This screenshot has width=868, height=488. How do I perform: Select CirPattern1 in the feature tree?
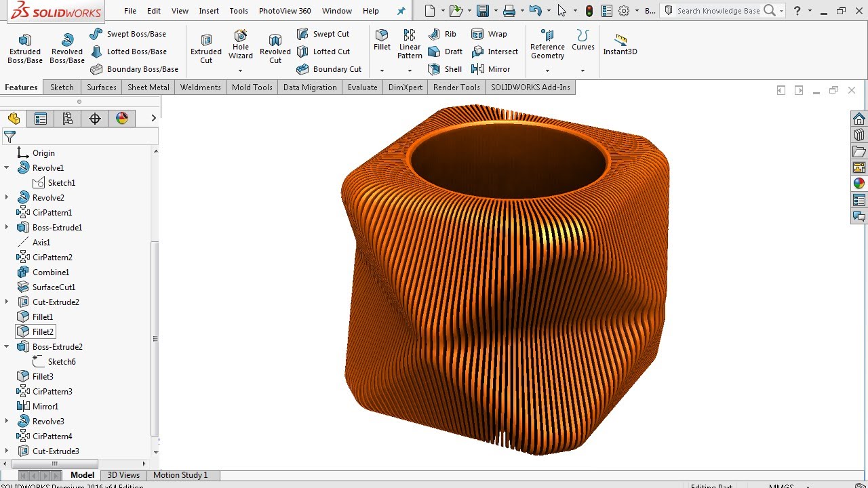pos(44,212)
